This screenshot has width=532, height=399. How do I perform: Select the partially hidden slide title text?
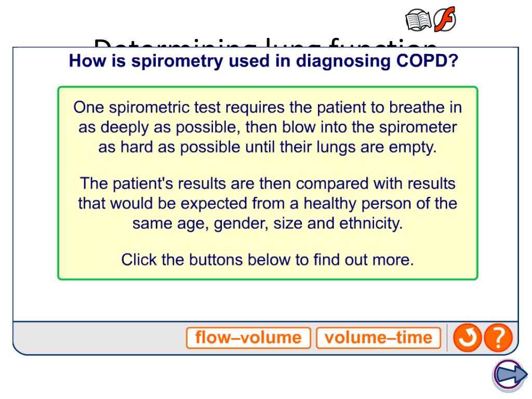tap(265, 42)
